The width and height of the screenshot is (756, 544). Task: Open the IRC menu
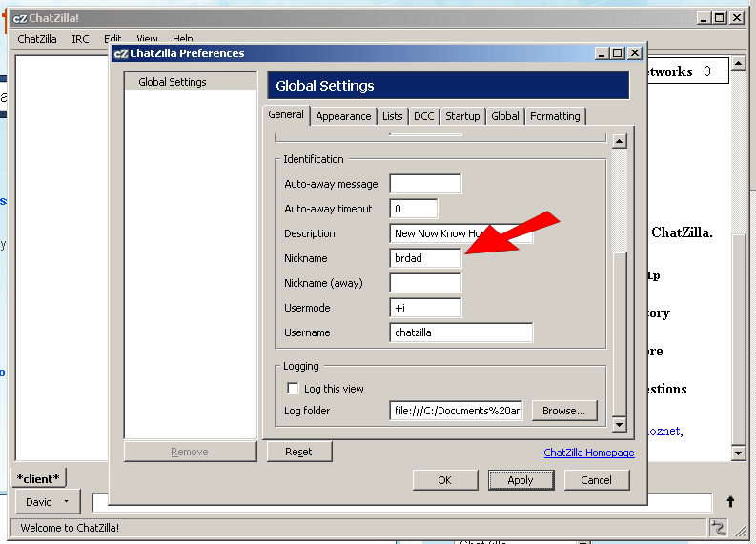coord(80,39)
